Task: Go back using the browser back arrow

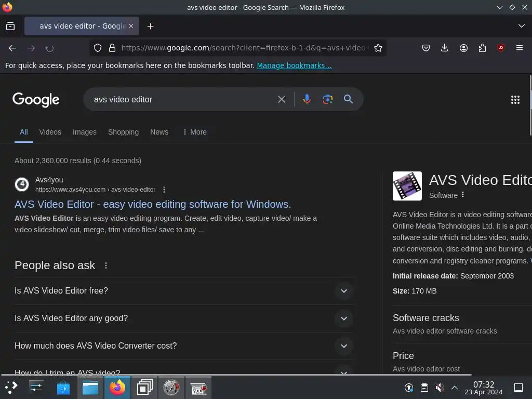Action: click(12, 48)
